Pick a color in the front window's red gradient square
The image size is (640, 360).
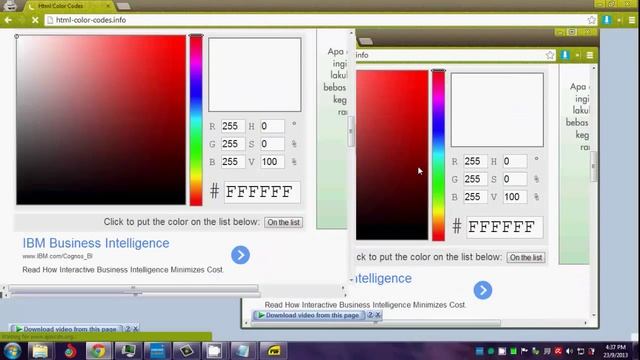coord(101,120)
